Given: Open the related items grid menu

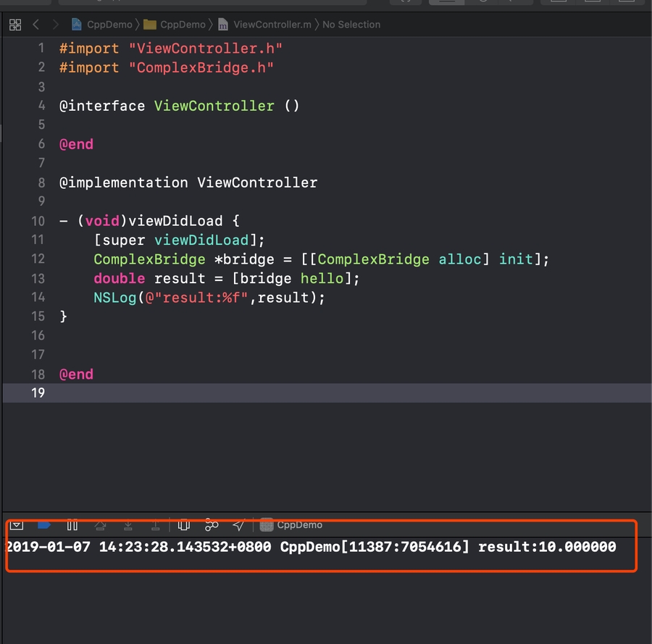Looking at the screenshot, I should pyautogui.click(x=14, y=25).
